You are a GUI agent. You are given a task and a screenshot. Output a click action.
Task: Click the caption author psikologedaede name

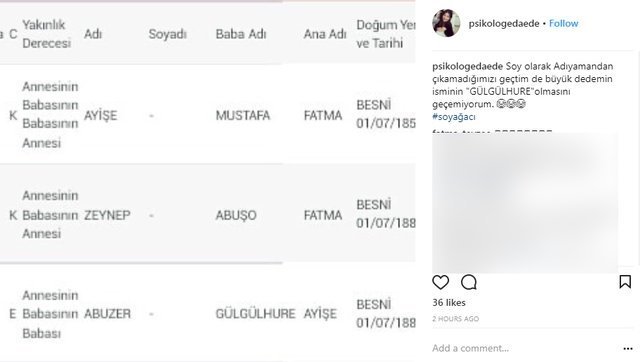coord(467,66)
